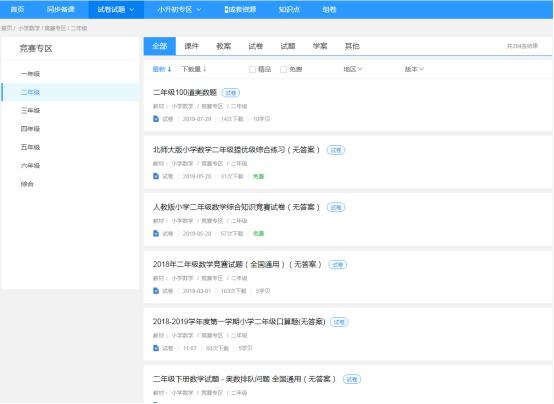Click green 免费 tag on 人教版 item
The height and width of the screenshot is (404, 554).
pos(259,234)
